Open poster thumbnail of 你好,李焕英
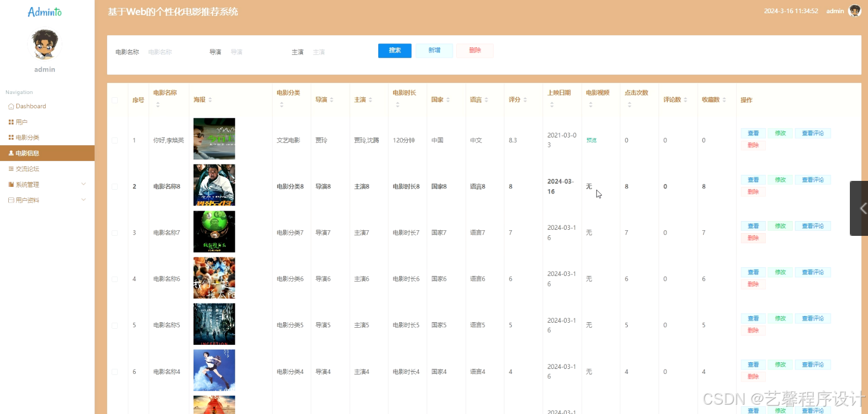Screen dimensions: 868x414 click(214, 139)
